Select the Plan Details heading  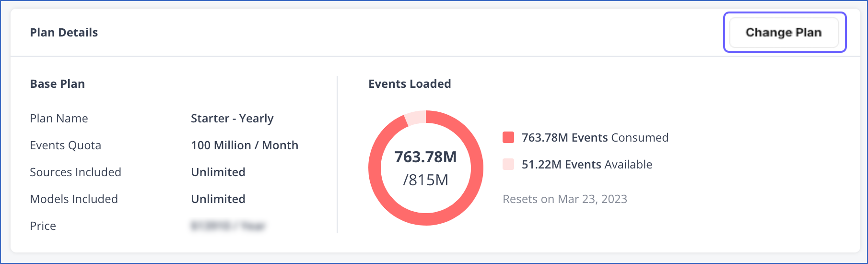[x=64, y=32]
